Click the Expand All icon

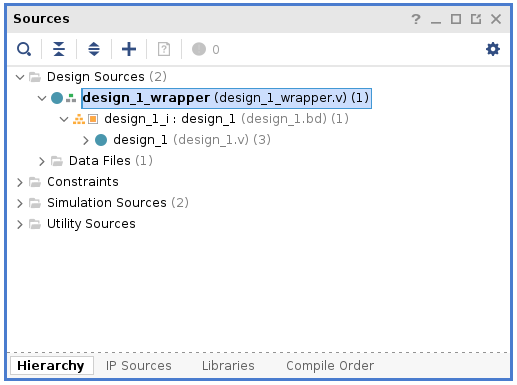point(94,49)
